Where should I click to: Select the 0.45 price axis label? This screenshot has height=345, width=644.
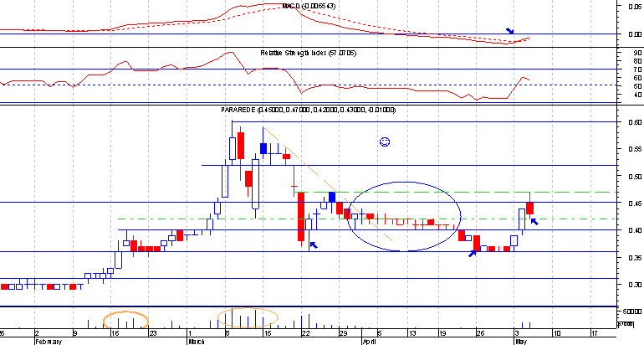[636, 203]
